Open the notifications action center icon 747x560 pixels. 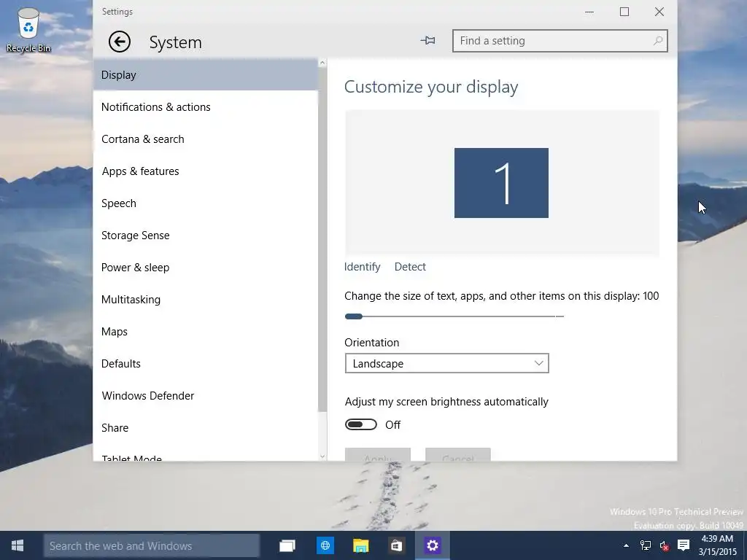coord(684,545)
